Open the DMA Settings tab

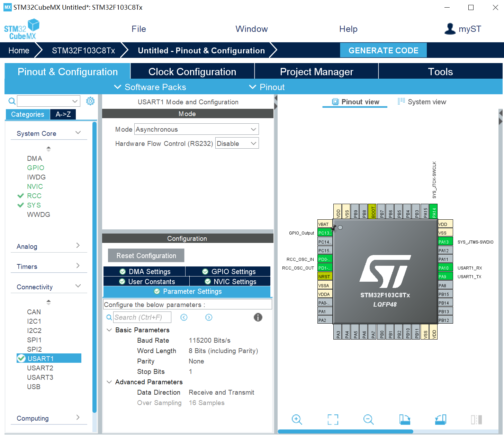(144, 271)
